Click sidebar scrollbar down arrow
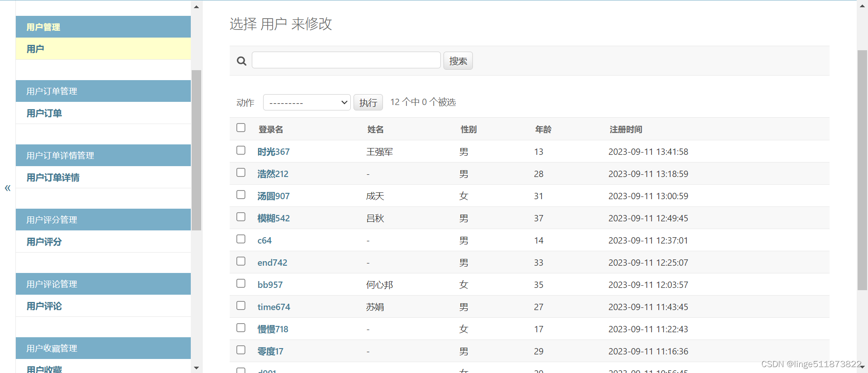The height and width of the screenshot is (373, 868). (196, 368)
